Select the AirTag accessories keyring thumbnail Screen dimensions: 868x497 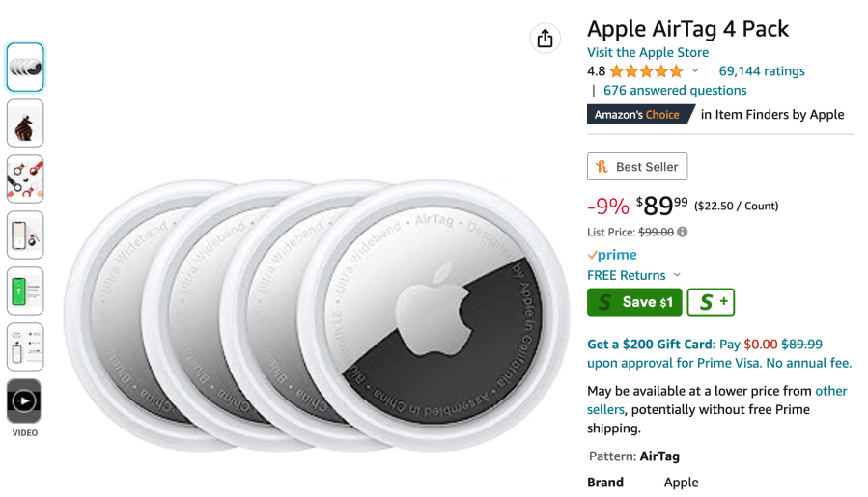pos(25,179)
